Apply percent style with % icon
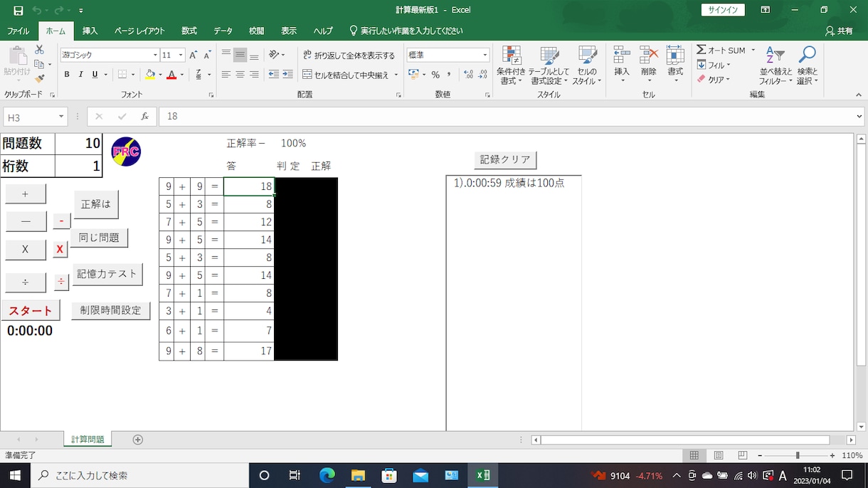This screenshot has height=488, width=868. coord(435,75)
